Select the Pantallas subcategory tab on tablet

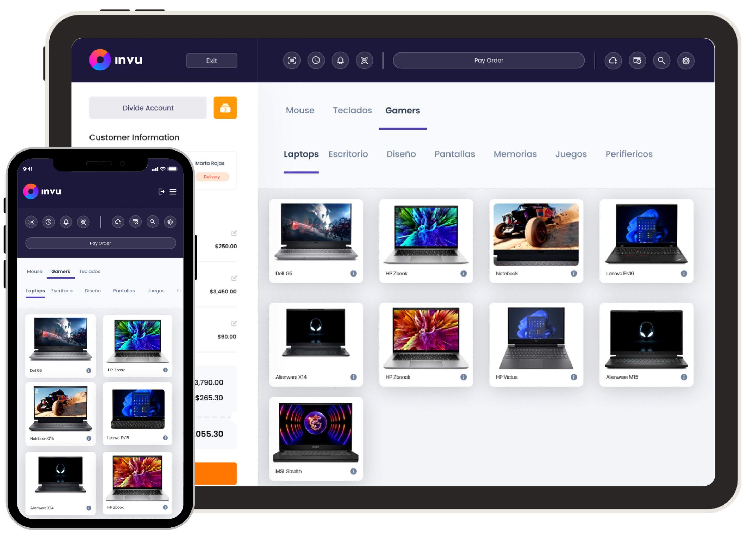pos(454,154)
